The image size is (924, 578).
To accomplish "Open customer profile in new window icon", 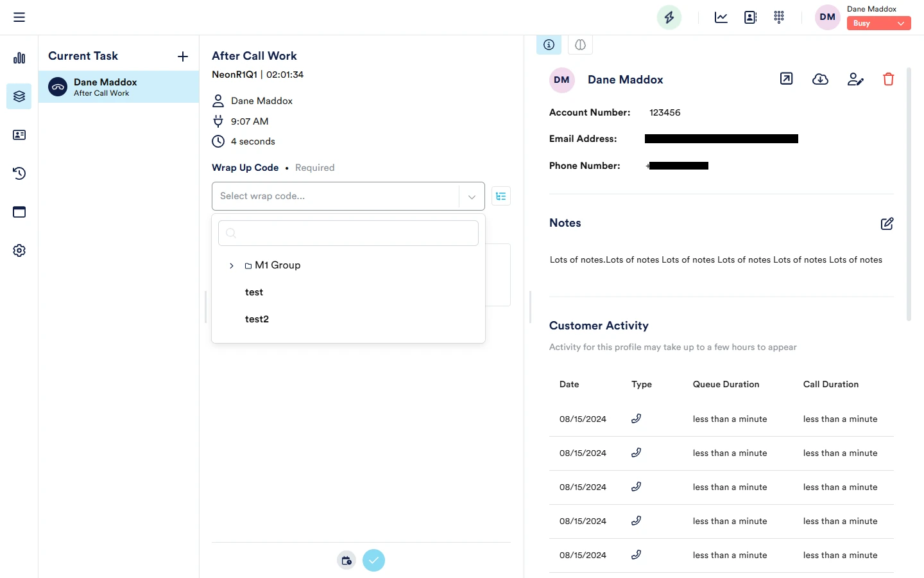I will click(786, 79).
